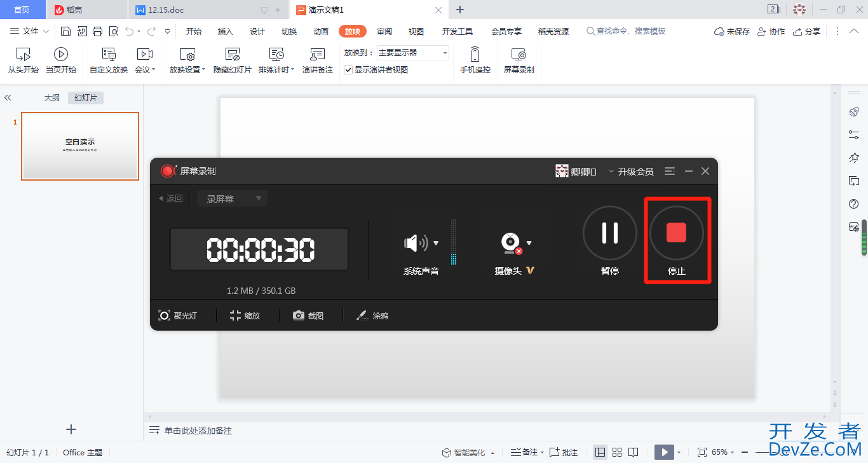Stop the screen recording
This screenshot has width=868, height=463.
[x=677, y=233]
